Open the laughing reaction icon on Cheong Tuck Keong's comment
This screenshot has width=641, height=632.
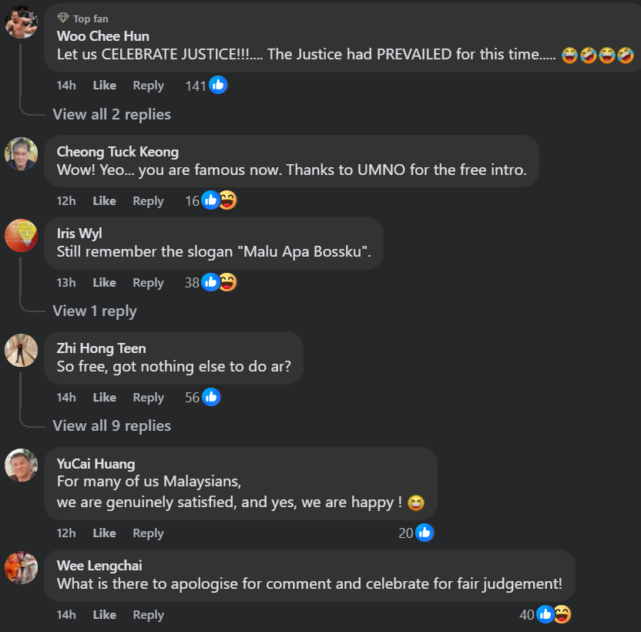click(228, 200)
